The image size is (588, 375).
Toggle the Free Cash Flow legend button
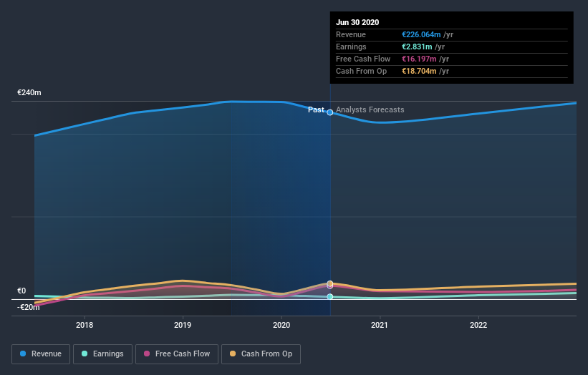[x=177, y=354]
